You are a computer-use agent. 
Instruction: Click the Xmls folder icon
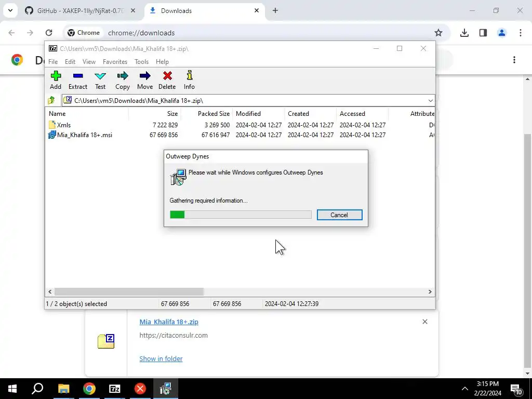pyautogui.click(x=52, y=125)
